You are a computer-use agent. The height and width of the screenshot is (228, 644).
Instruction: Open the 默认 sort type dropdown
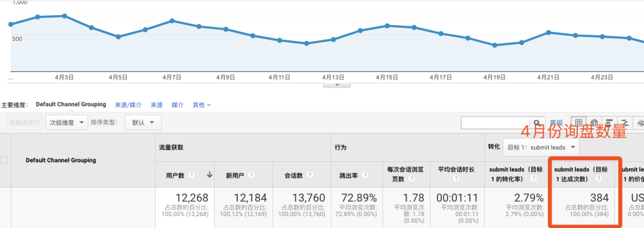click(144, 123)
